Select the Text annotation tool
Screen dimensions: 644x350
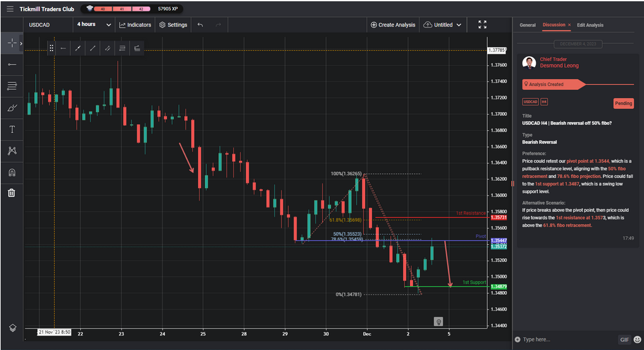pos(12,129)
